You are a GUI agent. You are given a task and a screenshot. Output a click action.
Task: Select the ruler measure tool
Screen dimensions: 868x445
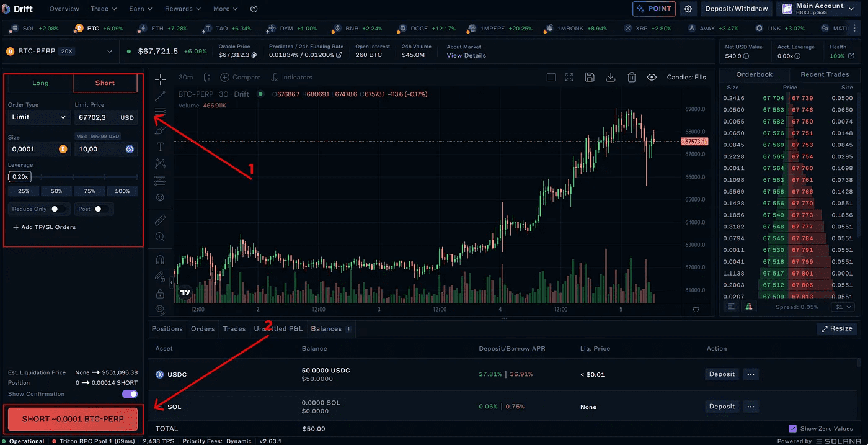coord(161,220)
